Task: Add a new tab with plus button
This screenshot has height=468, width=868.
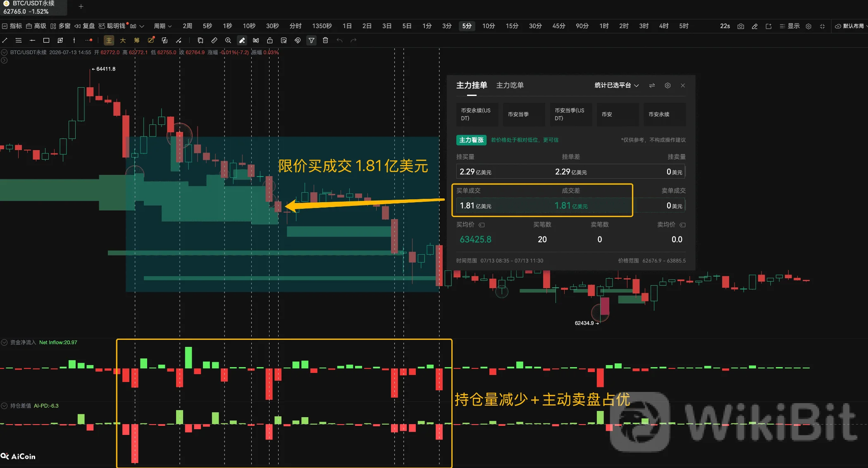Action: 81,7
